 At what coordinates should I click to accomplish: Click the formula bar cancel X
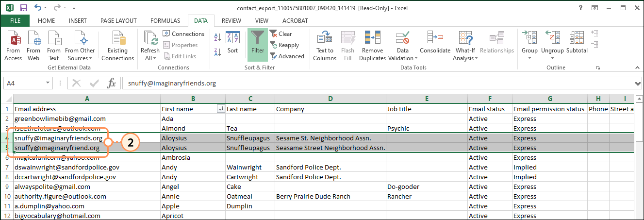click(x=76, y=83)
